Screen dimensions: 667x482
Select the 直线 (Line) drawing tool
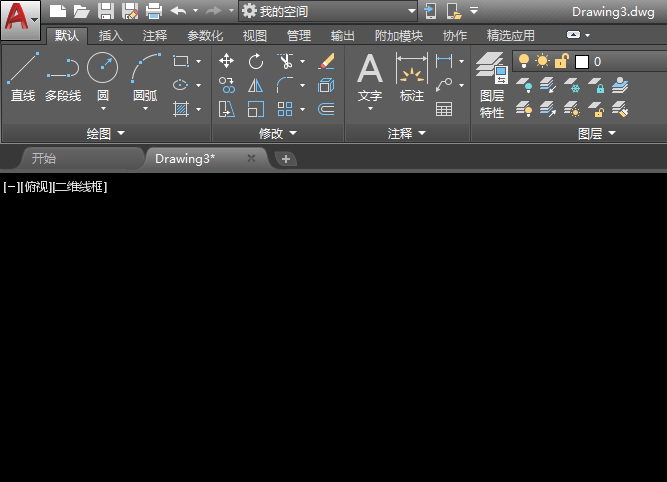click(23, 77)
